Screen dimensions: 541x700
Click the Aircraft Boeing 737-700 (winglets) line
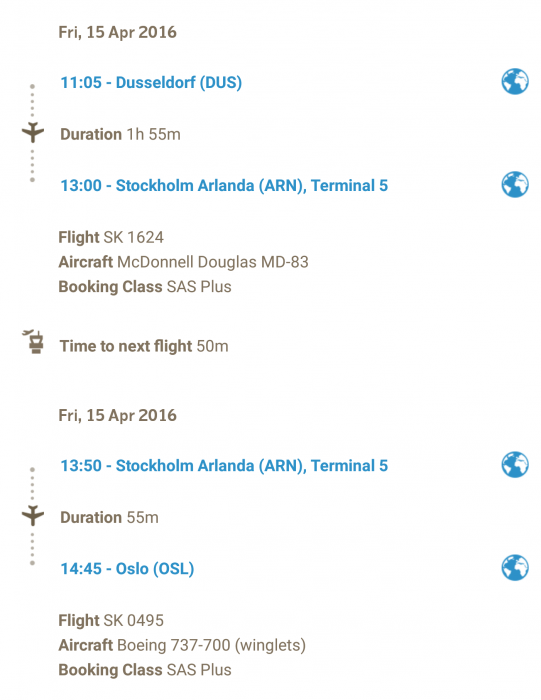tap(182, 645)
